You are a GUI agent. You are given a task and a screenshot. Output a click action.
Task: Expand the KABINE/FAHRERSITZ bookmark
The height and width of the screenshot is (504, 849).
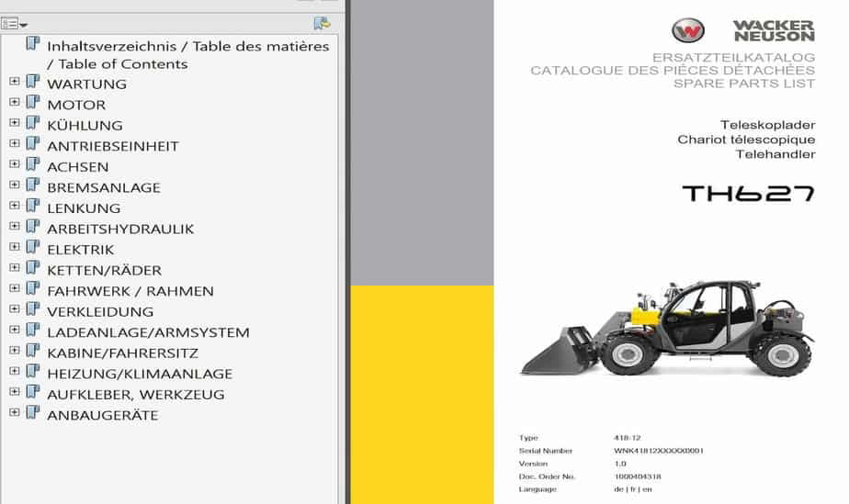[14, 352]
